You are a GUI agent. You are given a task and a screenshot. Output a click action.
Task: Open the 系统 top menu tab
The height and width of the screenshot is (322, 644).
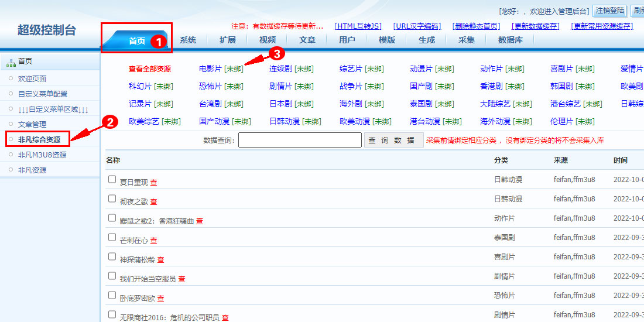pyautogui.click(x=188, y=40)
